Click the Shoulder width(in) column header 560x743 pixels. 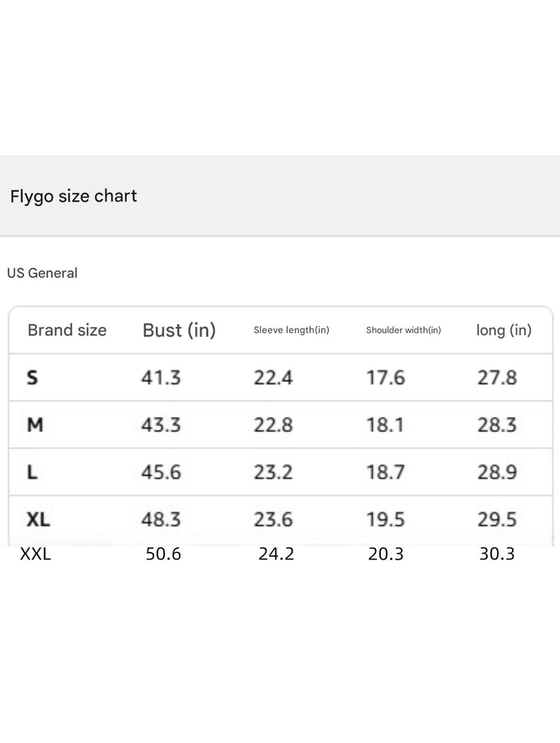(x=404, y=330)
